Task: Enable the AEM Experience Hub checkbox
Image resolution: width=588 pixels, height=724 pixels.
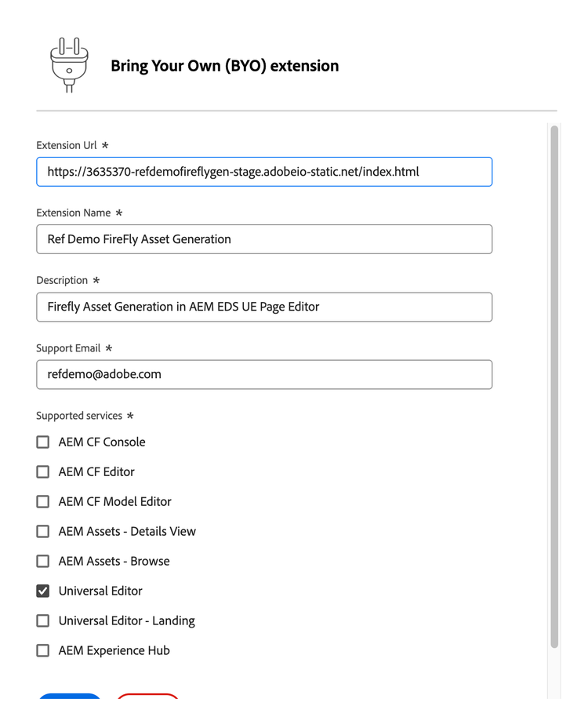Action: (43, 651)
